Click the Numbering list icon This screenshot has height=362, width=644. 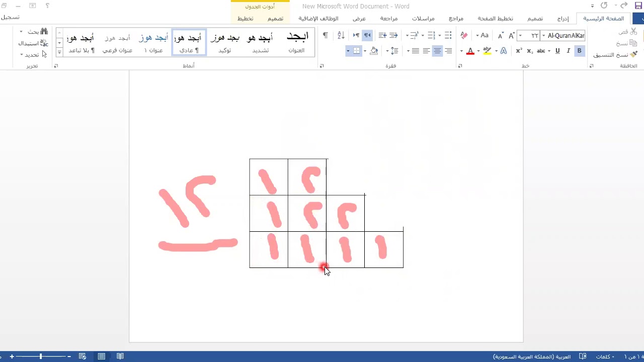(x=431, y=36)
